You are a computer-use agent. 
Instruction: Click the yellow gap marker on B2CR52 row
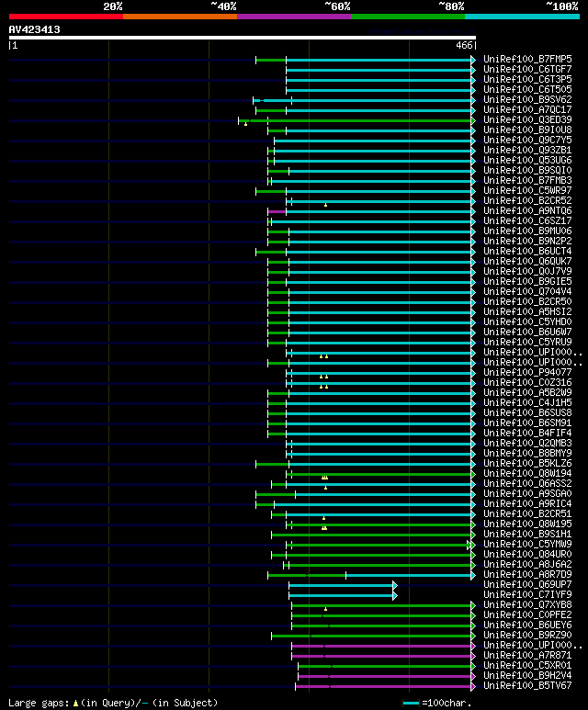pyautogui.click(x=326, y=205)
